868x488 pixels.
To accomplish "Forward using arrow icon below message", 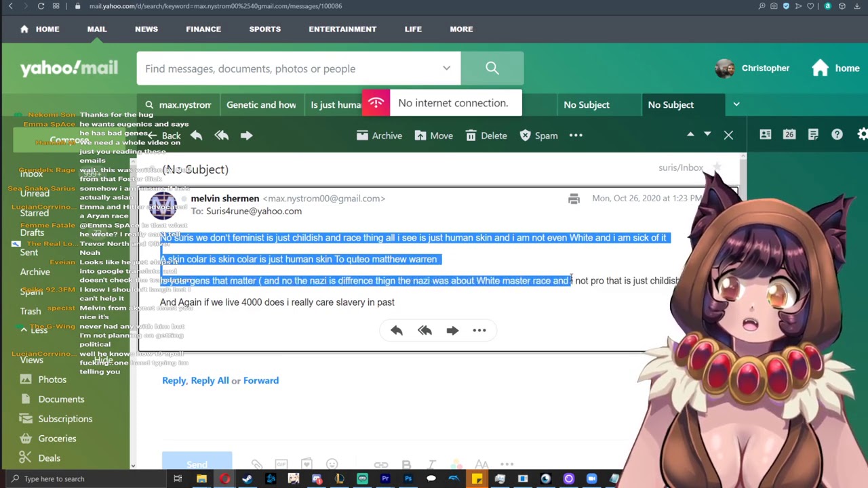I will (452, 330).
